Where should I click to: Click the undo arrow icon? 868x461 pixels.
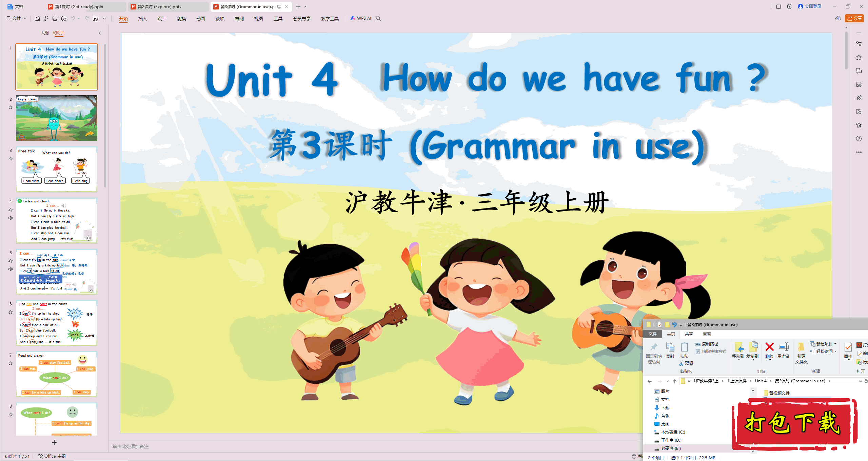click(73, 18)
